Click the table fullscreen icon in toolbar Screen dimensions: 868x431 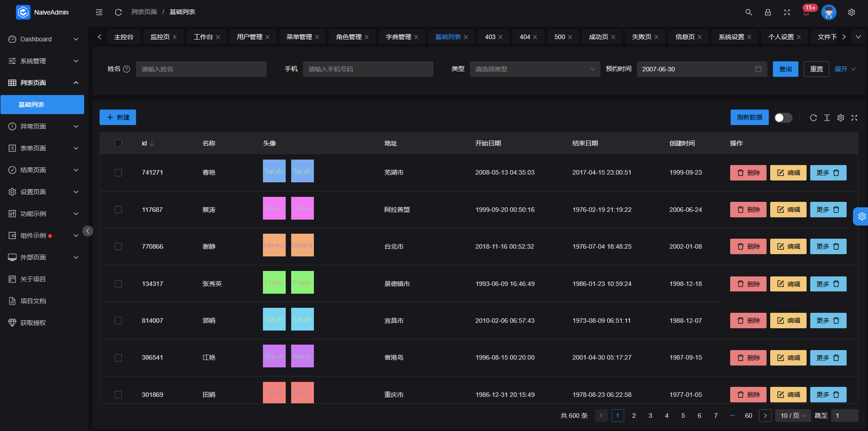854,118
